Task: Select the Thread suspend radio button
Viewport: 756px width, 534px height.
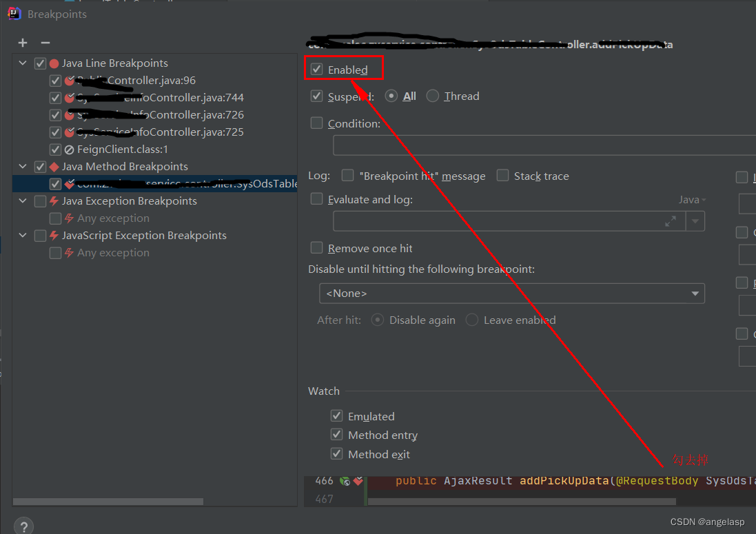Action: [x=432, y=96]
